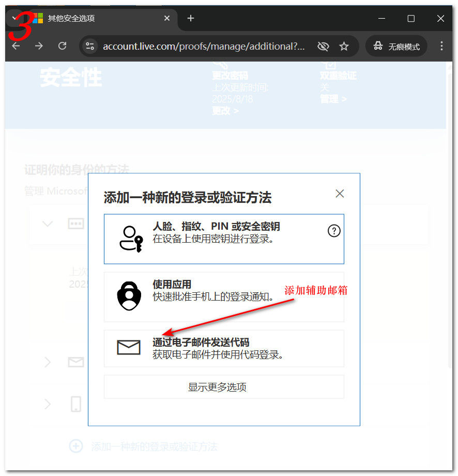Click the envelope icon in email code option
Screen dimensions: 458x476
click(x=129, y=347)
